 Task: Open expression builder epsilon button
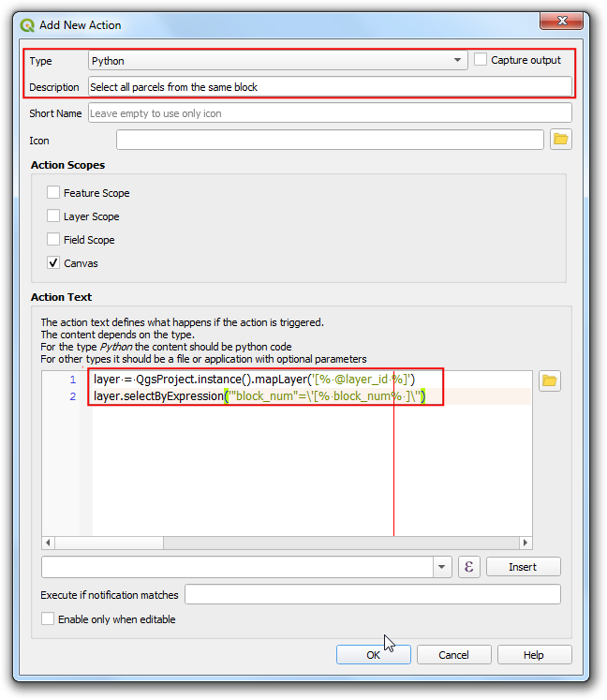pos(469,567)
